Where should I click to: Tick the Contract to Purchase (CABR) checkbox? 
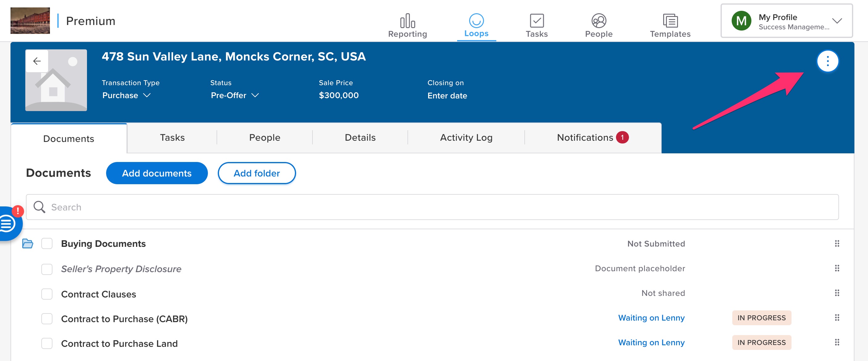(x=47, y=318)
